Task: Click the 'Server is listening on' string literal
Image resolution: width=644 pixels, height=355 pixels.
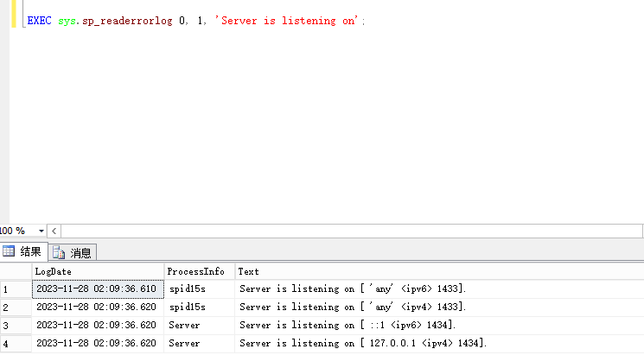Action: pos(286,21)
